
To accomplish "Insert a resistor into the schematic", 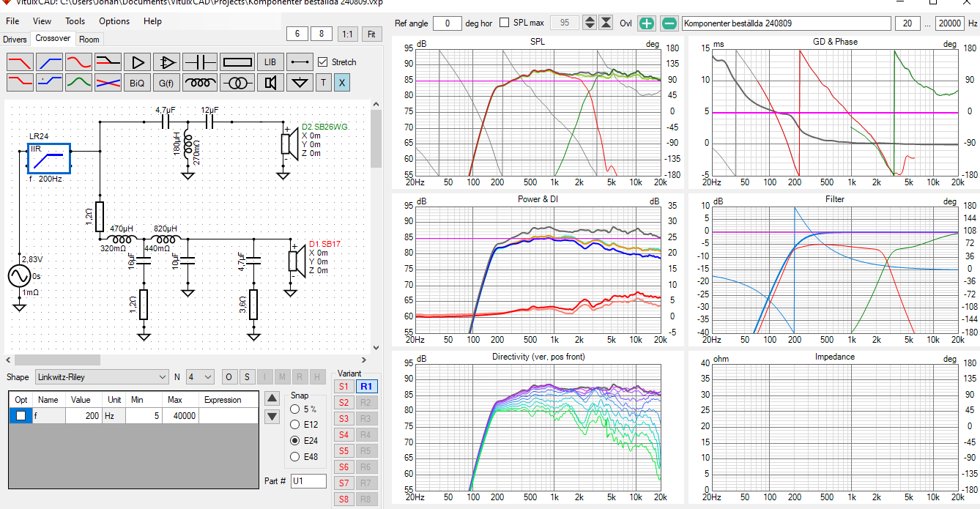I will tap(237, 62).
